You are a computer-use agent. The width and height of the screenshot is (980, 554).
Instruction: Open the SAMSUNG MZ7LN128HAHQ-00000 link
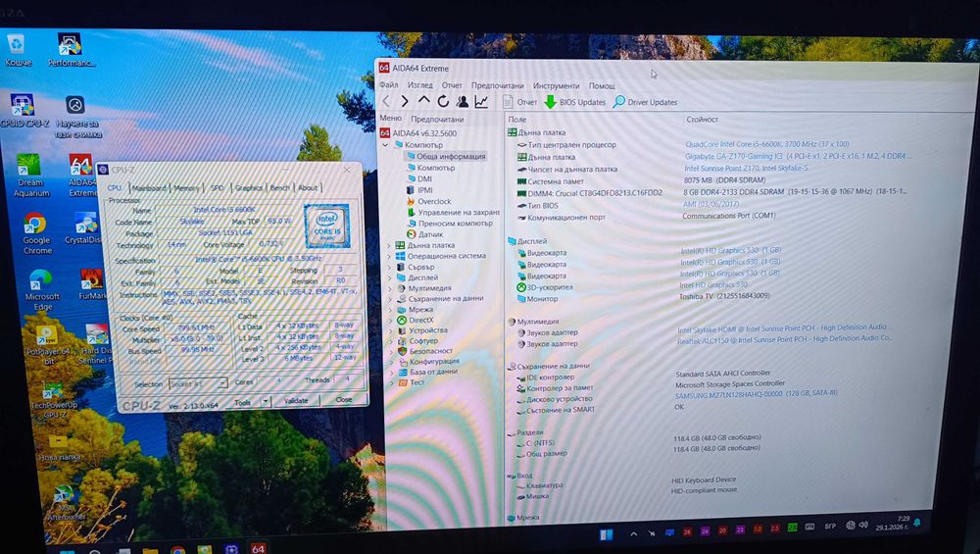click(x=756, y=394)
